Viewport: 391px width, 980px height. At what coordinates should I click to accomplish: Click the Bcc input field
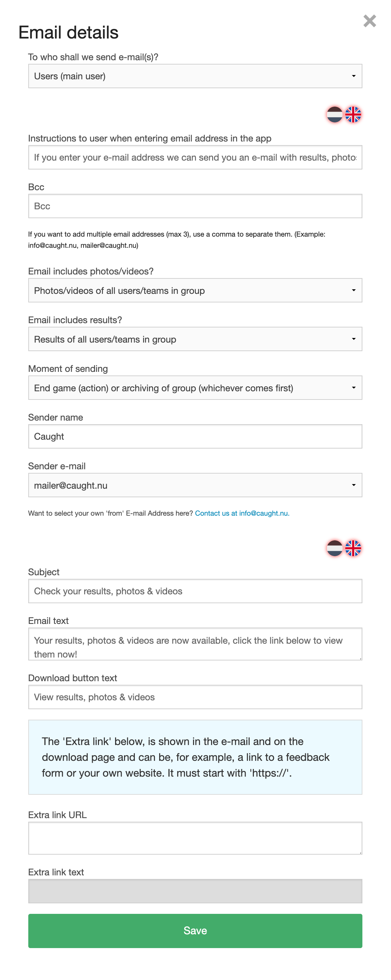click(x=195, y=206)
